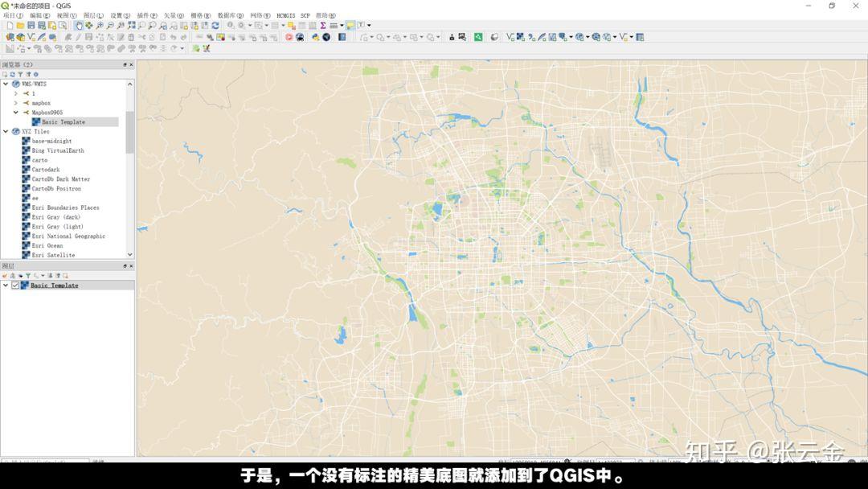Open the SCP menu
868x489 pixels.
305,15
